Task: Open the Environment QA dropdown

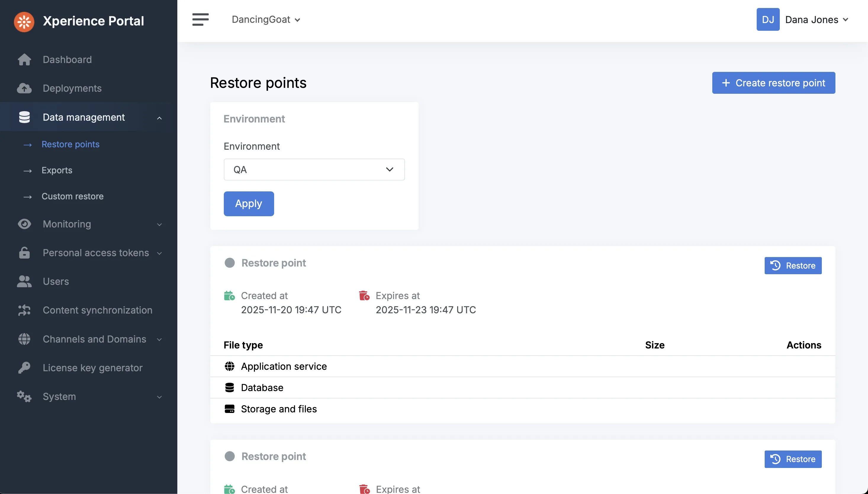Action: pos(314,169)
